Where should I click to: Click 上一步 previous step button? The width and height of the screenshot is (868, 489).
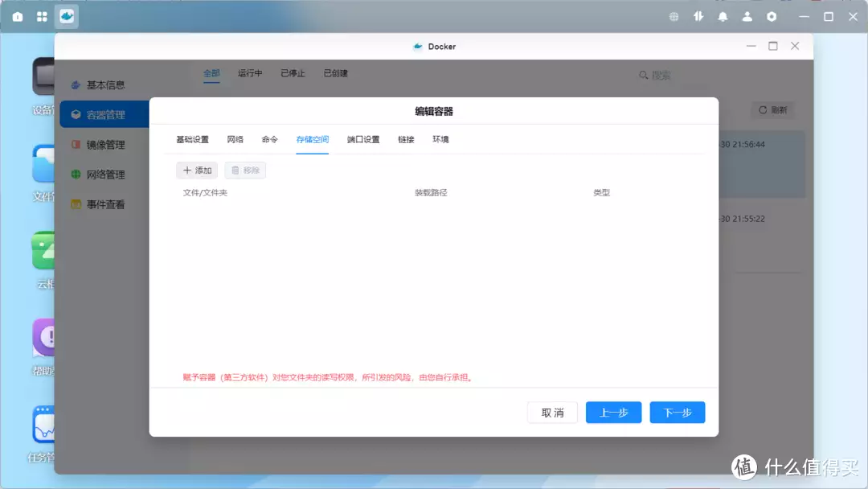tap(613, 413)
